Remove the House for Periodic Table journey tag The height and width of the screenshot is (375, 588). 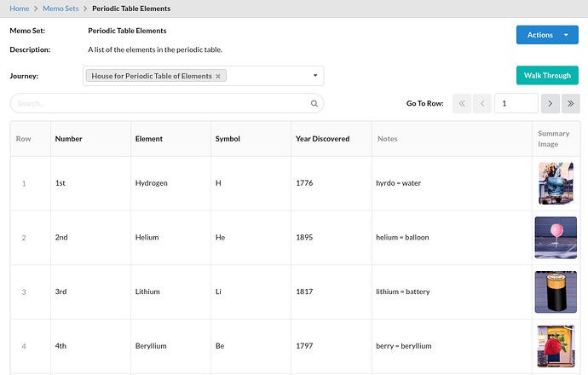(218, 76)
